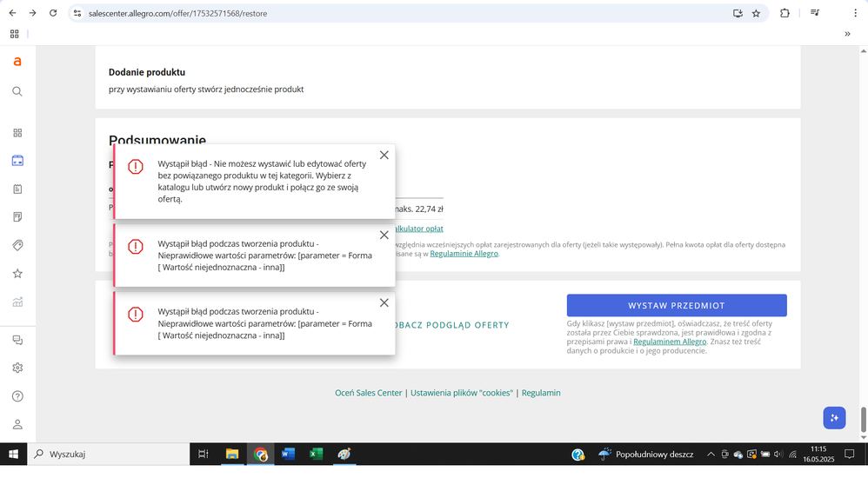The width and height of the screenshot is (868, 478).
Task: Open the orders clipboard icon in the sidebar
Action: 17,189
